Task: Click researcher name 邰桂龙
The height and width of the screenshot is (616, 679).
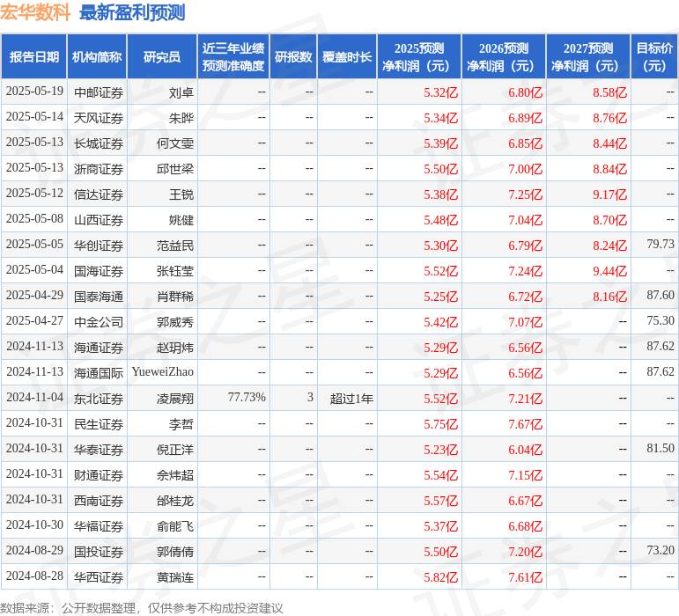Action: (175, 501)
